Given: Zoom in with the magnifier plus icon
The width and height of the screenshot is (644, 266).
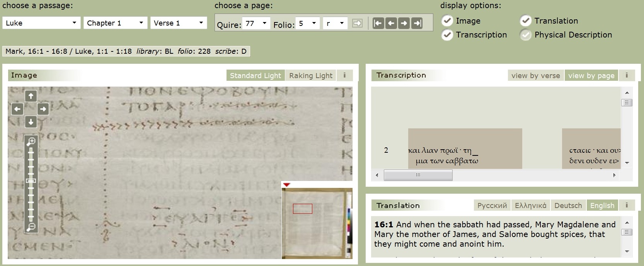Looking at the screenshot, I should 31,142.
